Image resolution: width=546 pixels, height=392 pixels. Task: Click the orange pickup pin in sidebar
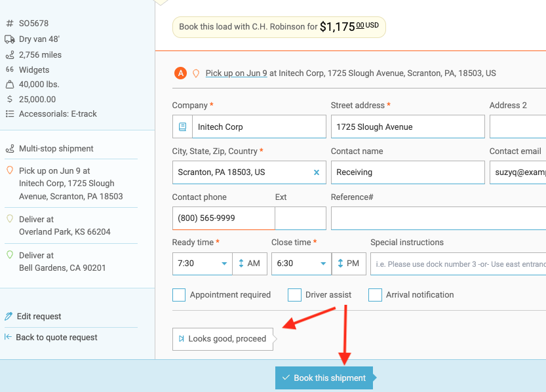(9, 170)
